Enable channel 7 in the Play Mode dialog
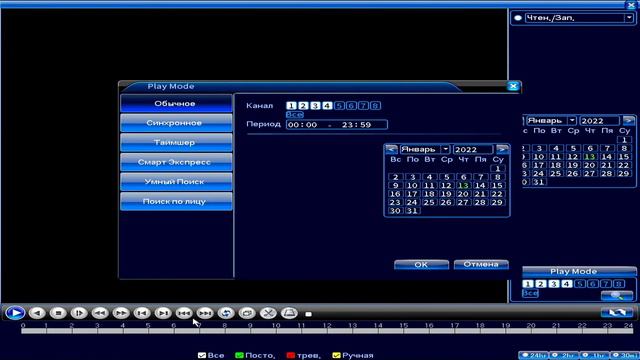640x360 pixels. pyautogui.click(x=363, y=106)
